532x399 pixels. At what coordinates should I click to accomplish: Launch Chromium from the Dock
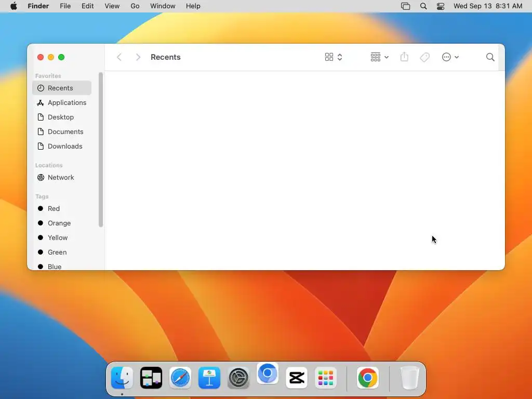click(268, 374)
